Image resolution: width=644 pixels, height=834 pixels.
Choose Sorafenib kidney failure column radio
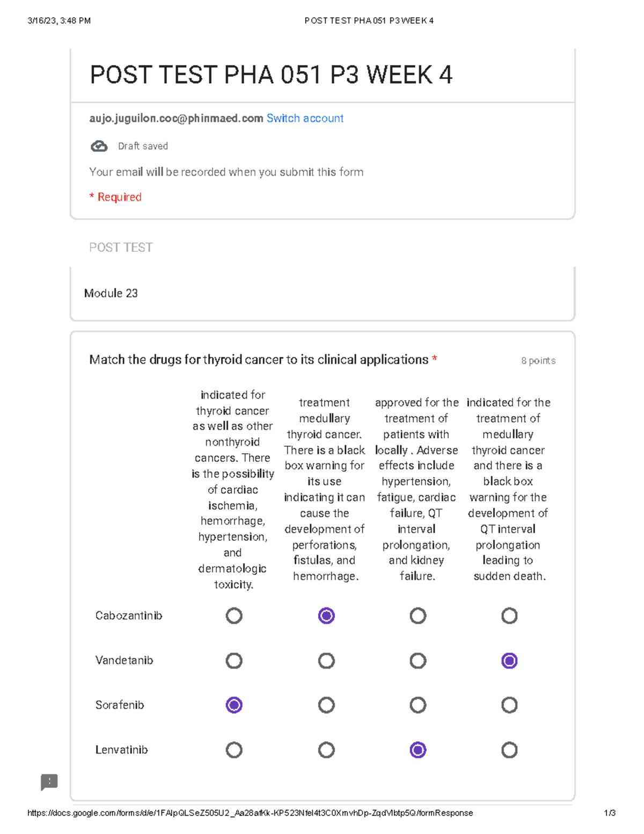click(x=418, y=705)
